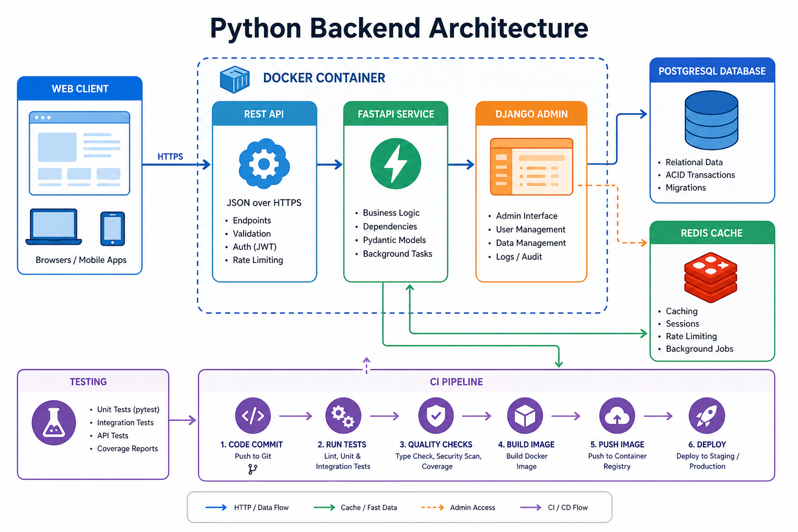Click the Pydantic Models bullet
798x532 pixels.
394,240
